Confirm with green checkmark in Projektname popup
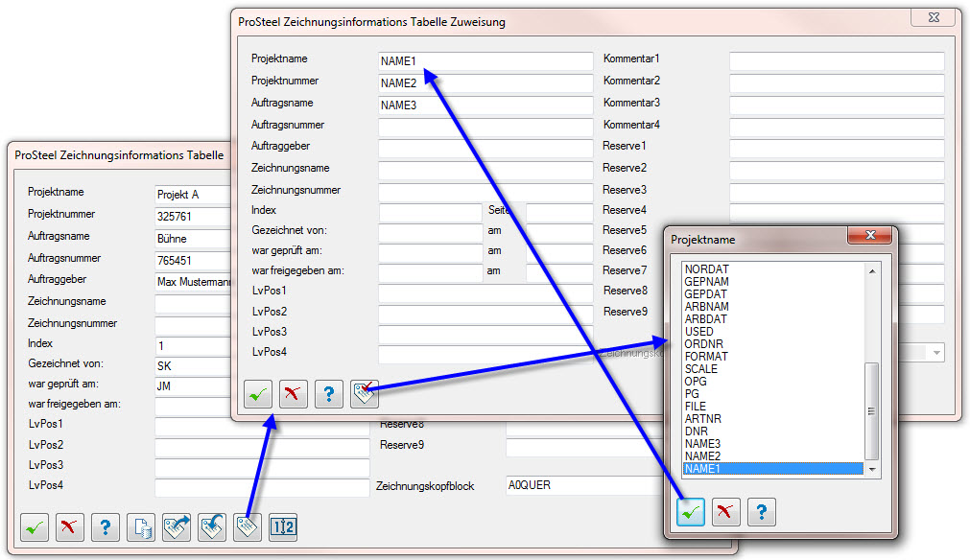 click(x=691, y=512)
